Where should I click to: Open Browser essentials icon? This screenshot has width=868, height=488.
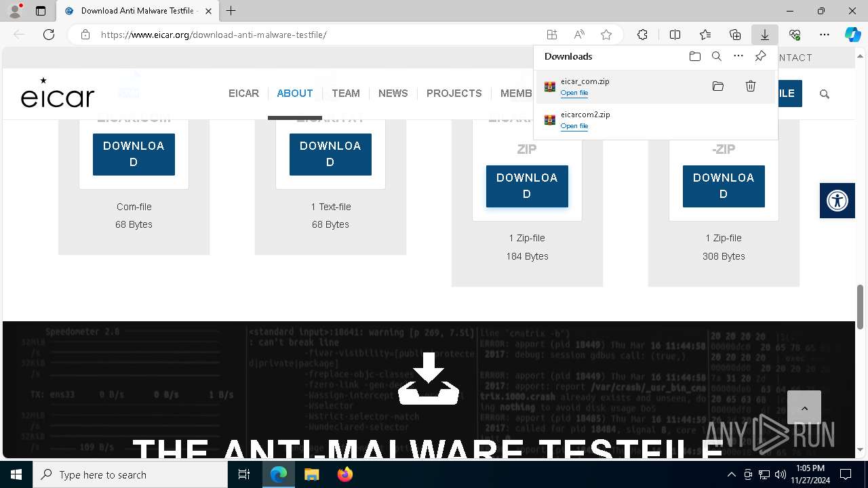click(x=795, y=35)
